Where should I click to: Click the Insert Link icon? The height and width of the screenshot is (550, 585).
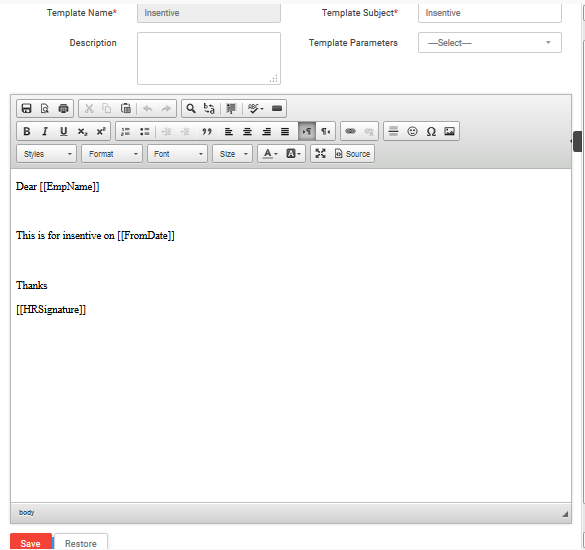pos(350,131)
